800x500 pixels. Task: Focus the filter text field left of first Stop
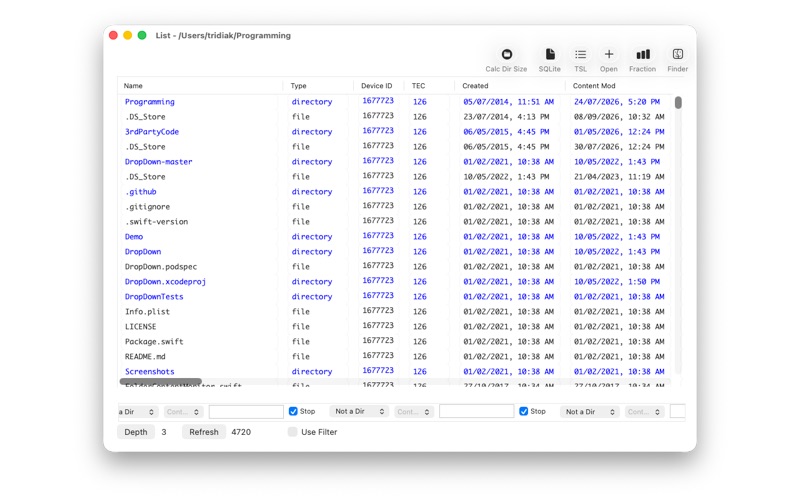click(246, 412)
